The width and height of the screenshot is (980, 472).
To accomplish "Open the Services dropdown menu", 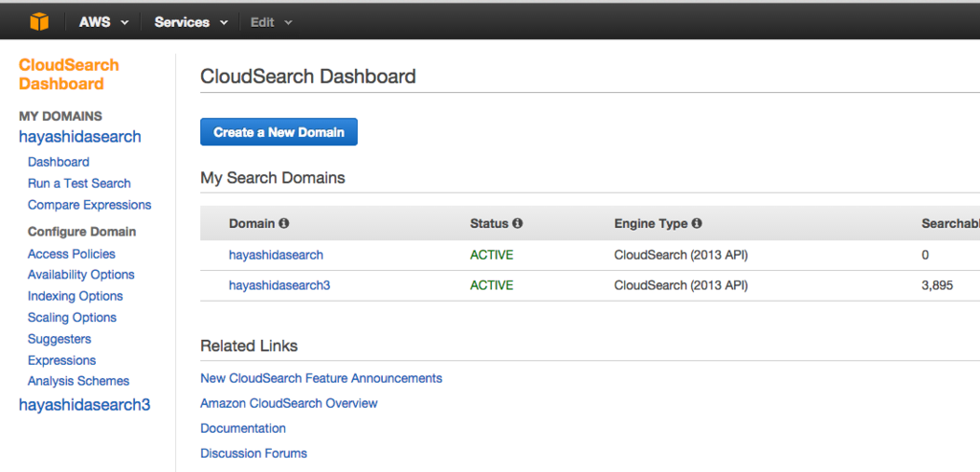I will pos(191,22).
